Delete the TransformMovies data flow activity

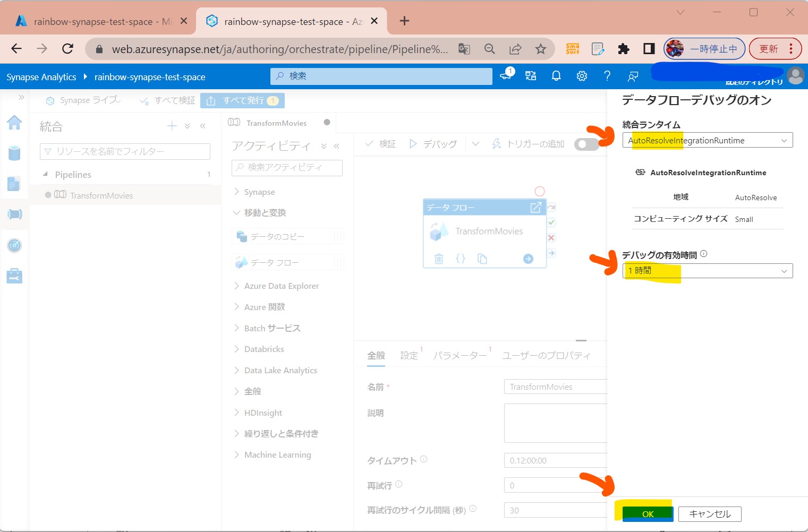[439, 259]
